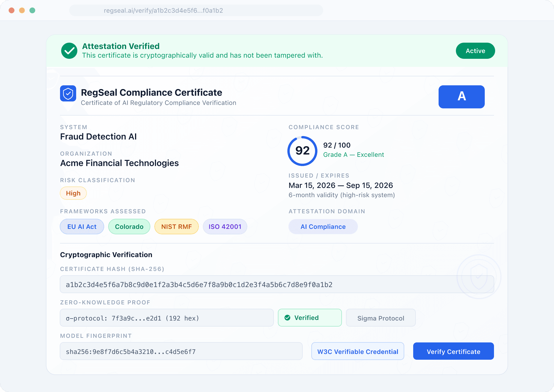Toggle the High risk classification chip

[73, 193]
